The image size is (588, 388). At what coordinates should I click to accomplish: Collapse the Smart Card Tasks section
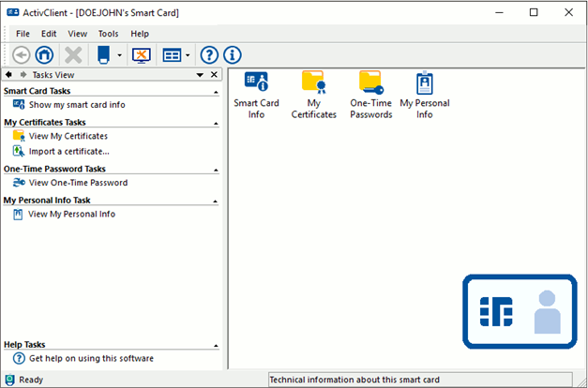pos(217,92)
